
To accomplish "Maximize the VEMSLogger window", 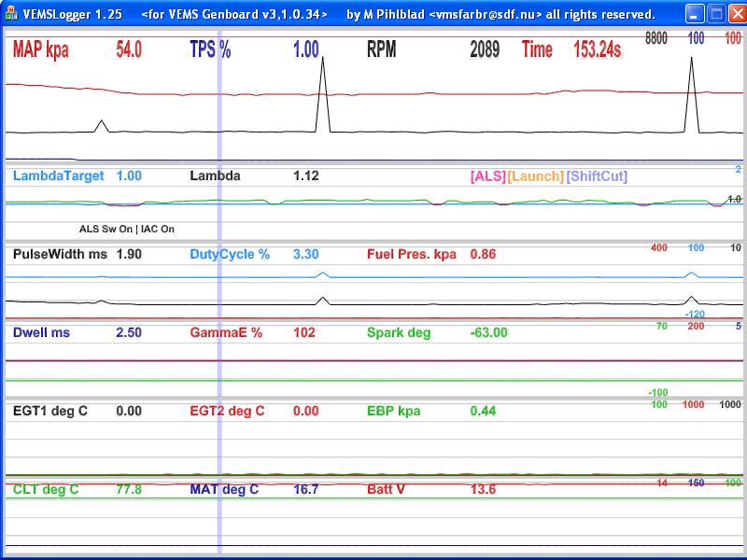I will pos(715,14).
